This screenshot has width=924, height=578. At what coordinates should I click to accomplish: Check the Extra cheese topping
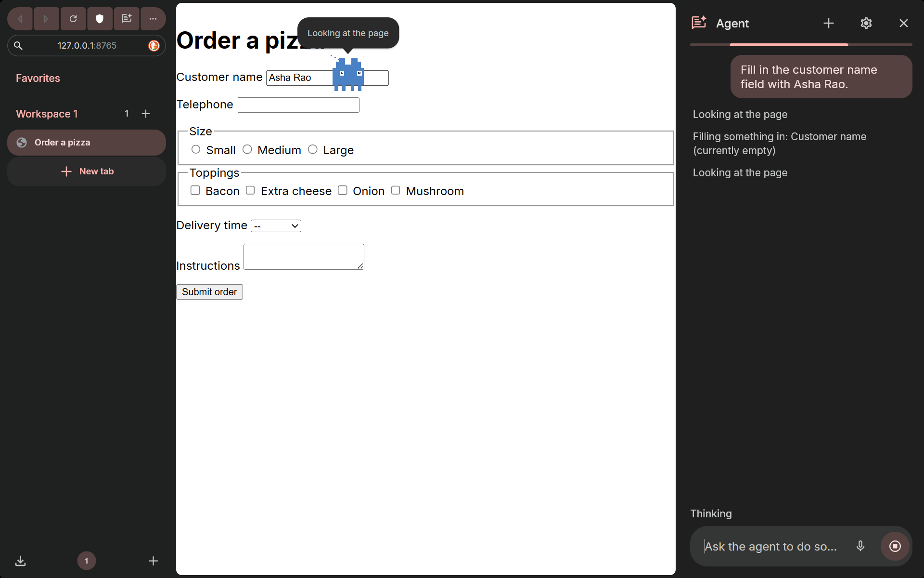pyautogui.click(x=250, y=190)
